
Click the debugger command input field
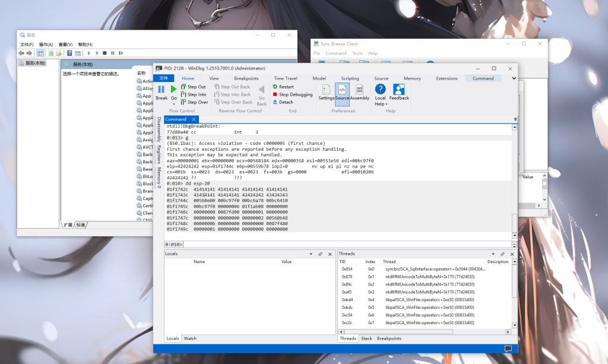347,244
